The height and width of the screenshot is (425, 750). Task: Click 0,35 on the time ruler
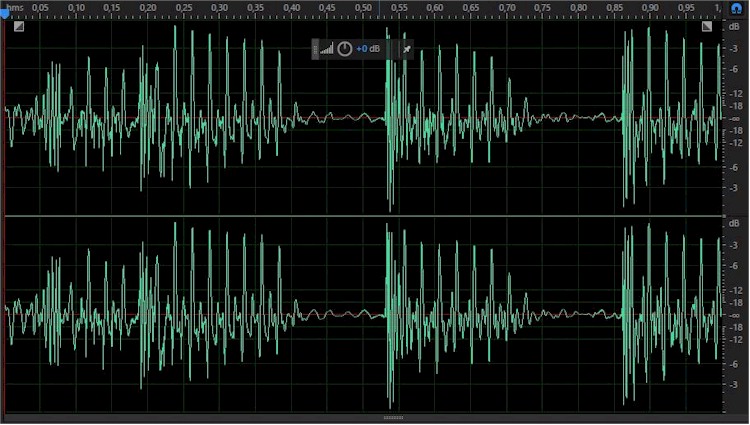255,8
